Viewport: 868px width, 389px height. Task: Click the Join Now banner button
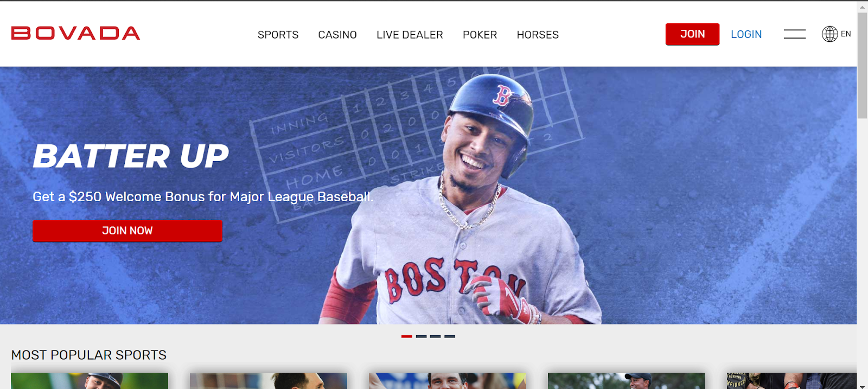point(127,231)
